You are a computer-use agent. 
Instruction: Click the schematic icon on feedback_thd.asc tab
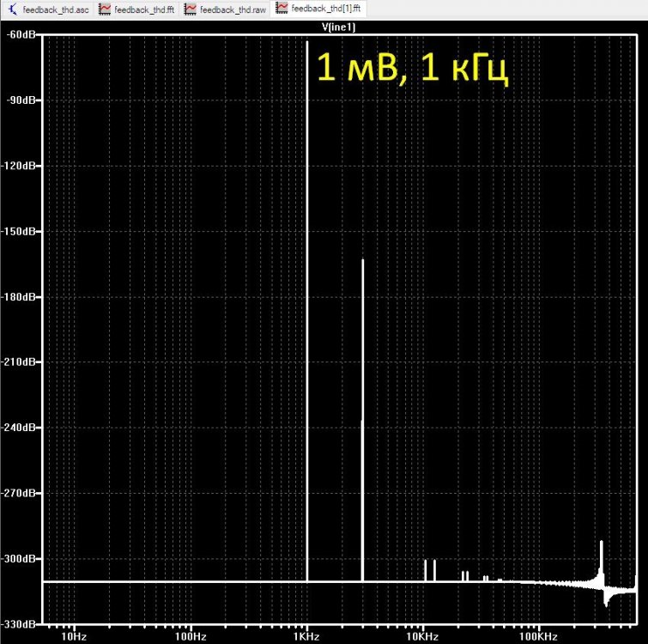tap(13, 9)
